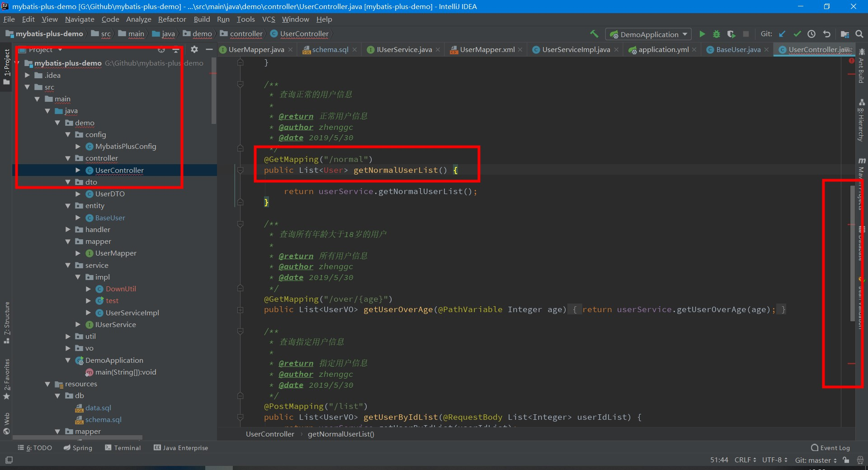Viewport: 868px width, 470px height.
Task: Collapse all nodes in Project panel
Action: tap(176, 50)
